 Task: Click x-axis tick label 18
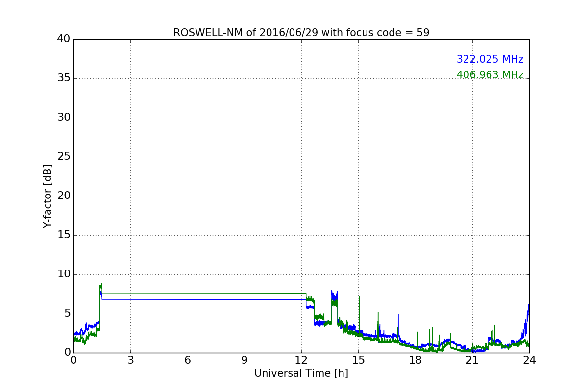click(416, 360)
